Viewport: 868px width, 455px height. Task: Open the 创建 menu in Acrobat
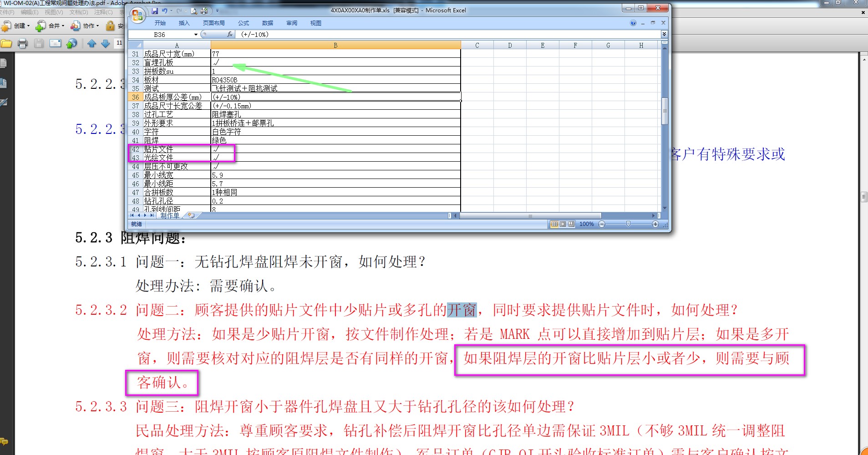(16, 26)
